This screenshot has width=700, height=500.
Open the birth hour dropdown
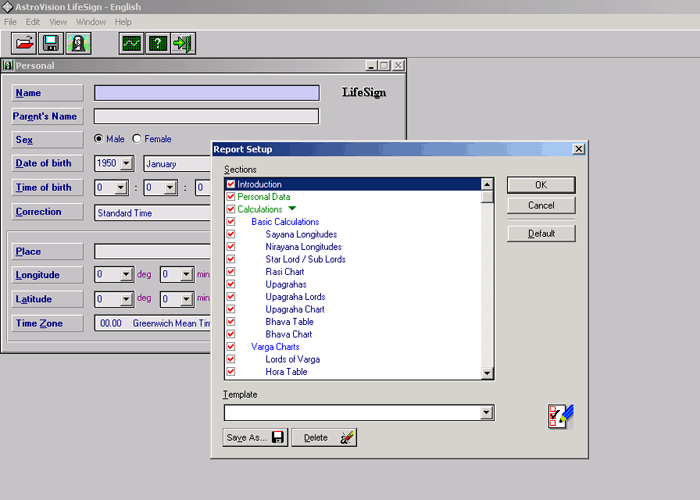[x=121, y=188]
